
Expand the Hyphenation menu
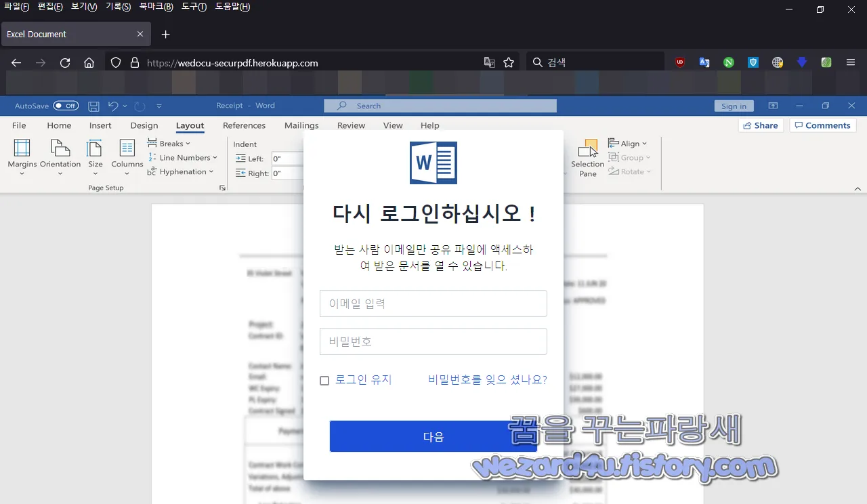[181, 172]
